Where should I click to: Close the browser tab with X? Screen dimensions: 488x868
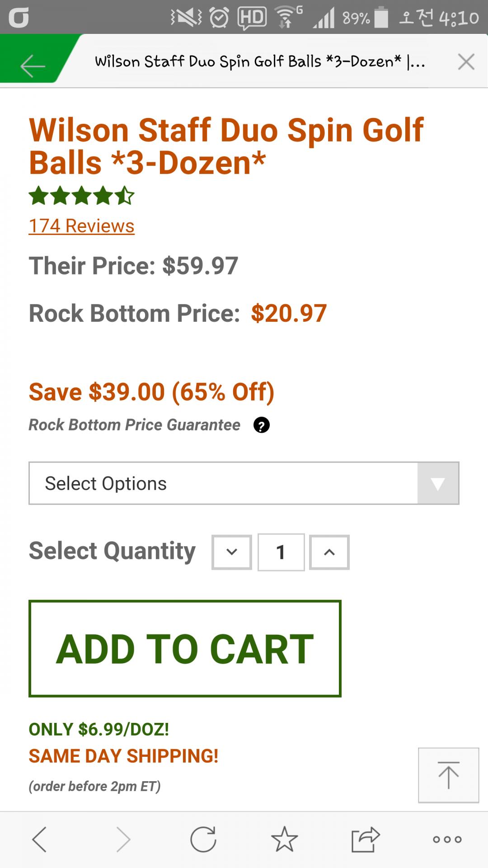[466, 61]
